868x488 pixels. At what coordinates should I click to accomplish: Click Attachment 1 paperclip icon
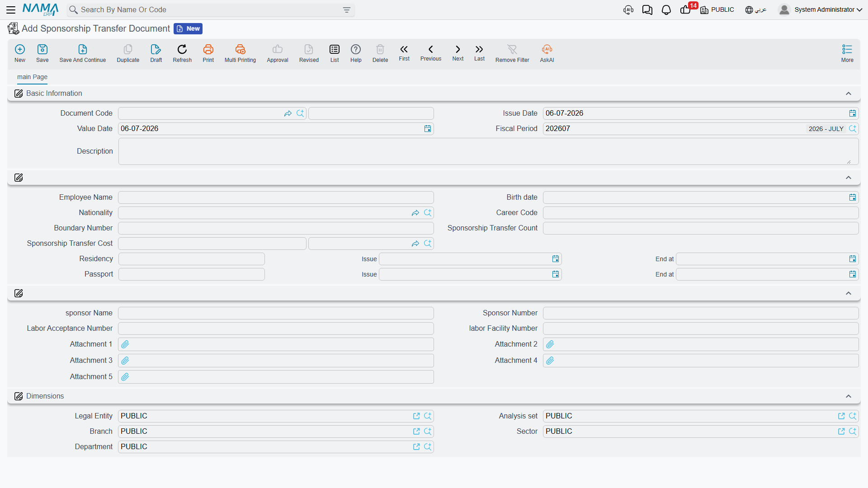(125, 344)
